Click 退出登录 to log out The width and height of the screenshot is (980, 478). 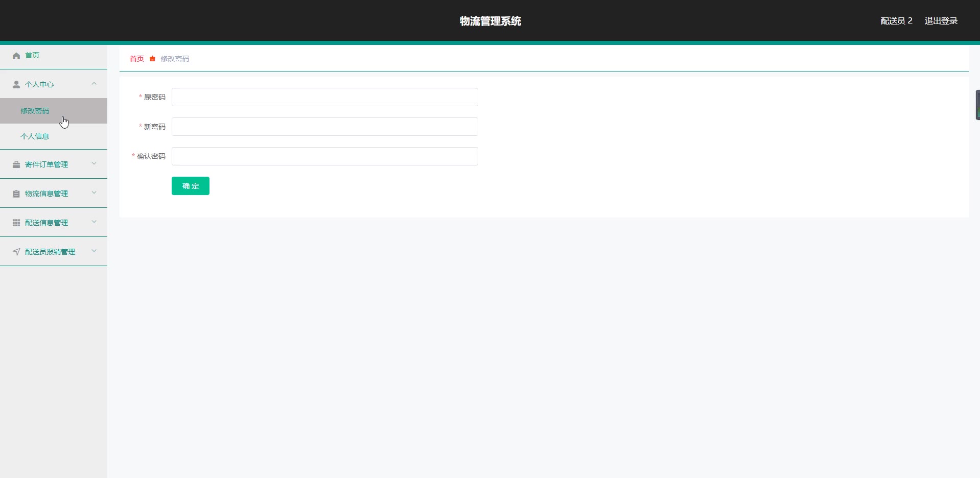tap(941, 21)
